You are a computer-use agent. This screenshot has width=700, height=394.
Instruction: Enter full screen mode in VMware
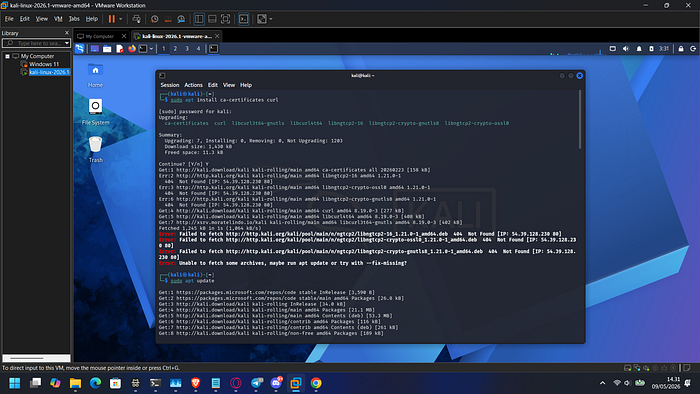pos(226,19)
